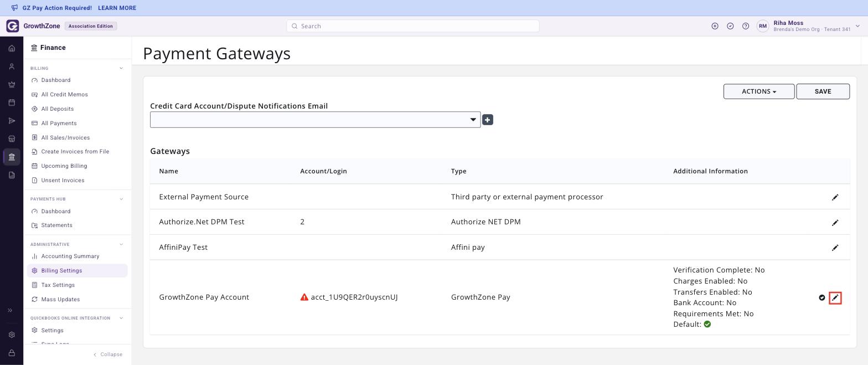Collapse the PAYMENTS HUB section
868x365 pixels.
(x=121, y=199)
